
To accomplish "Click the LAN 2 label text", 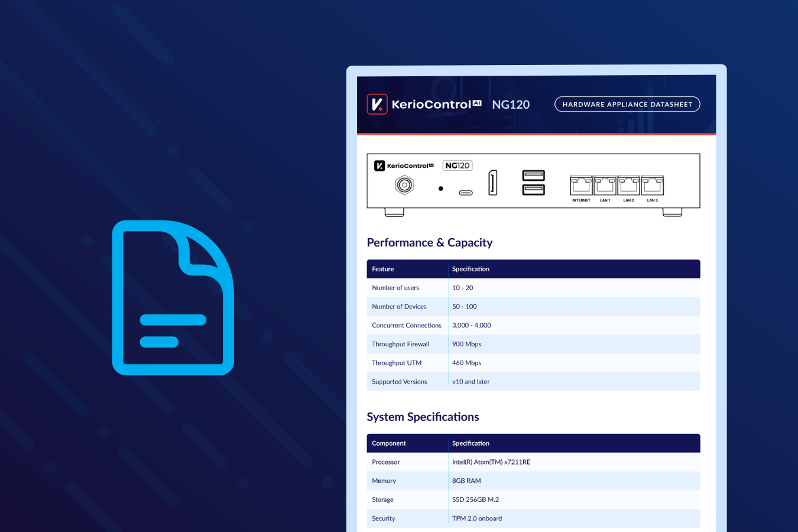I will (x=628, y=200).
